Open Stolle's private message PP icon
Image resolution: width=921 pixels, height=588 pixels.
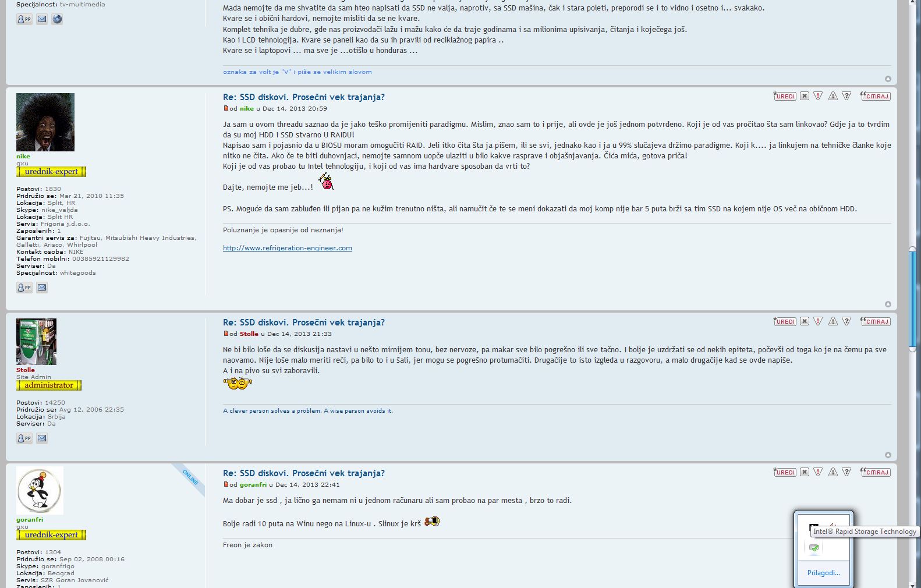pyautogui.click(x=24, y=438)
